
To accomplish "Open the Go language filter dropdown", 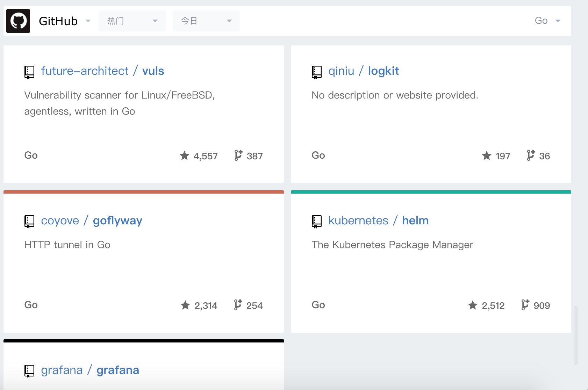I will click(x=548, y=21).
